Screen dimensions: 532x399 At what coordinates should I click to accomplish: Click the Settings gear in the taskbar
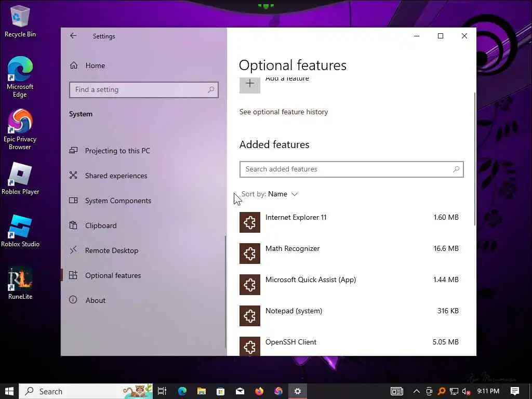tap(298, 391)
